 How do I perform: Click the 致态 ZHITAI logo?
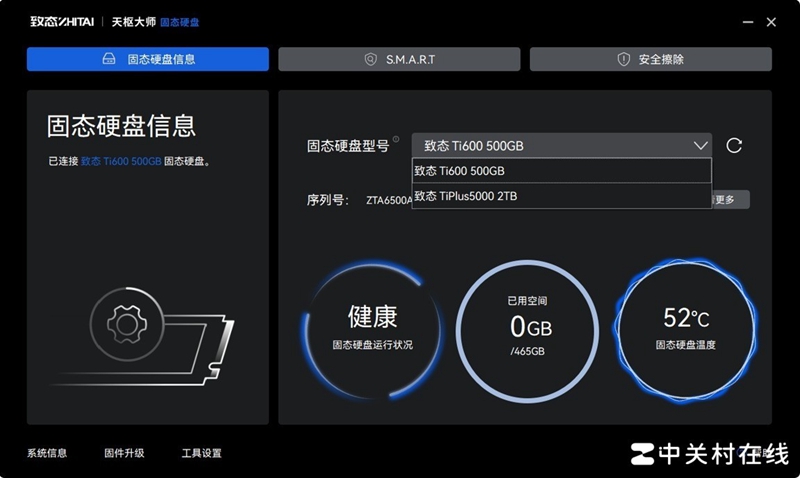point(62,21)
